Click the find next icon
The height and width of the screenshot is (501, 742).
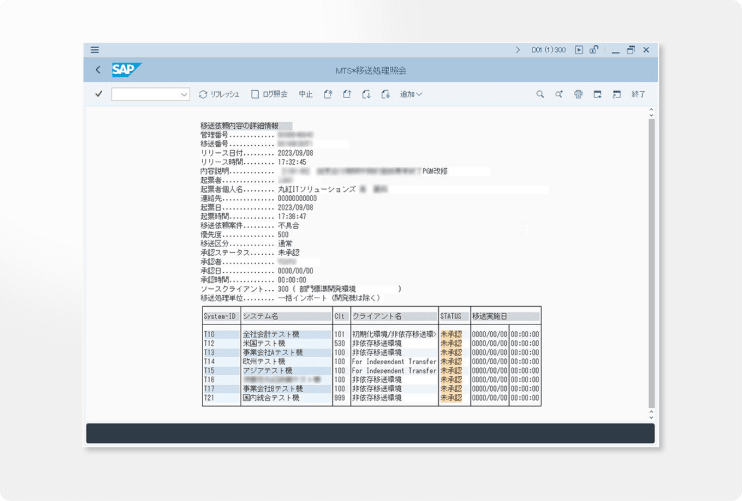(x=559, y=94)
